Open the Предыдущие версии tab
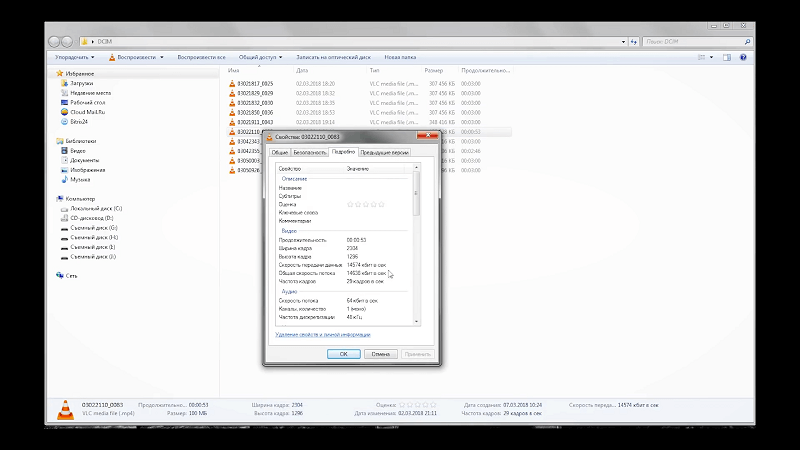The width and height of the screenshot is (800, 450). [x=385, y=152]
